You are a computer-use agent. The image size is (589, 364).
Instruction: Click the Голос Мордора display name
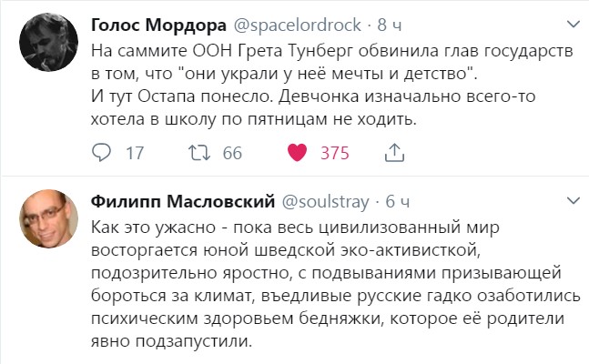158,25
